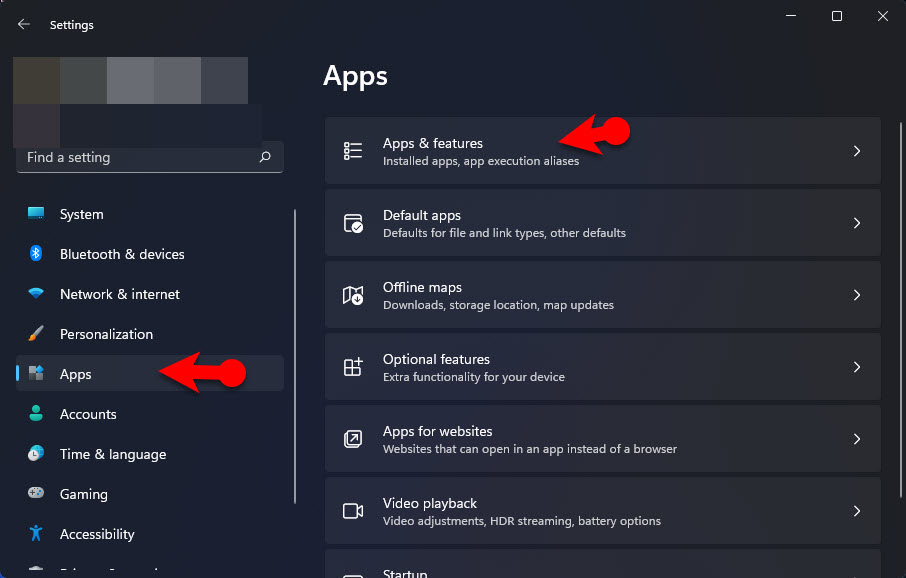Expand Default apps chevron
Screen dimensions: 906x578
point(857,223)
